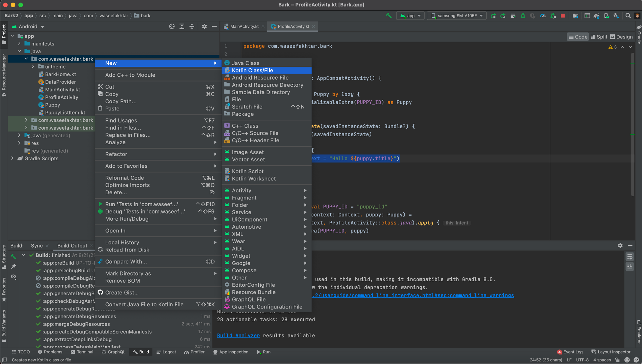Viewport: 642px width, 364px height.
Task: Expand the Gradle Scripts tree node
Action: [x=12, y=158]
